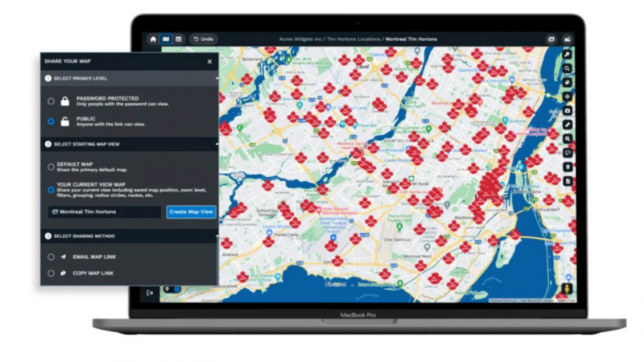This screenshot has height=362, width=644.
Task: Select the Password Protected privacy option
Action: (52, 101)
